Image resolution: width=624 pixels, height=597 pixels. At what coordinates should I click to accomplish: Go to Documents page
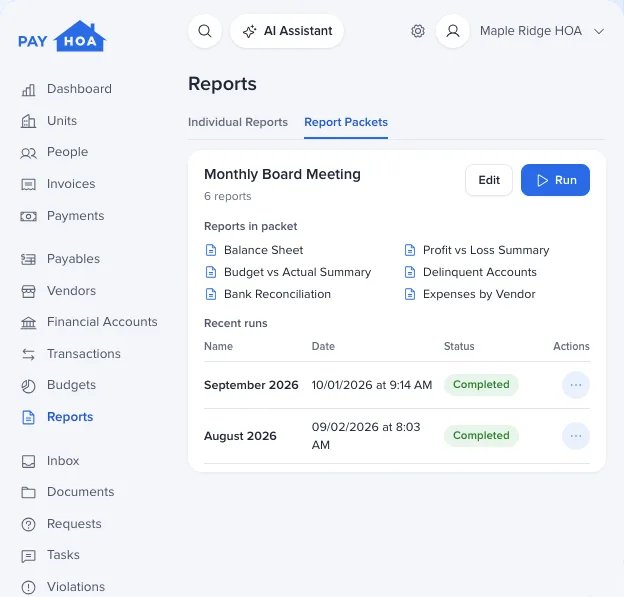[81, 492]
